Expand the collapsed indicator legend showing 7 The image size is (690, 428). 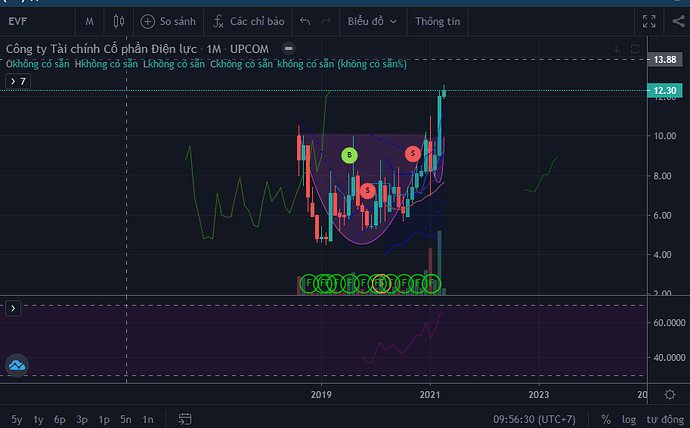click(x=18, y=81)
